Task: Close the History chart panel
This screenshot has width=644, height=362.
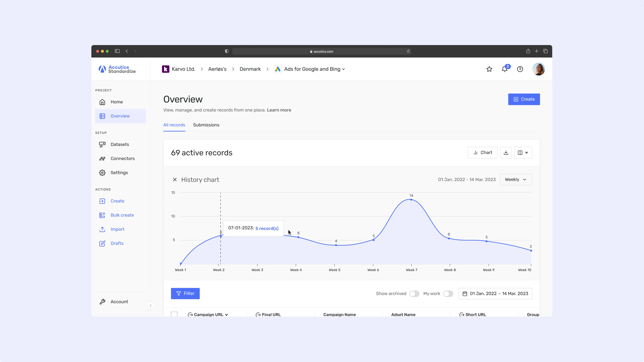Action: point(175,180)
